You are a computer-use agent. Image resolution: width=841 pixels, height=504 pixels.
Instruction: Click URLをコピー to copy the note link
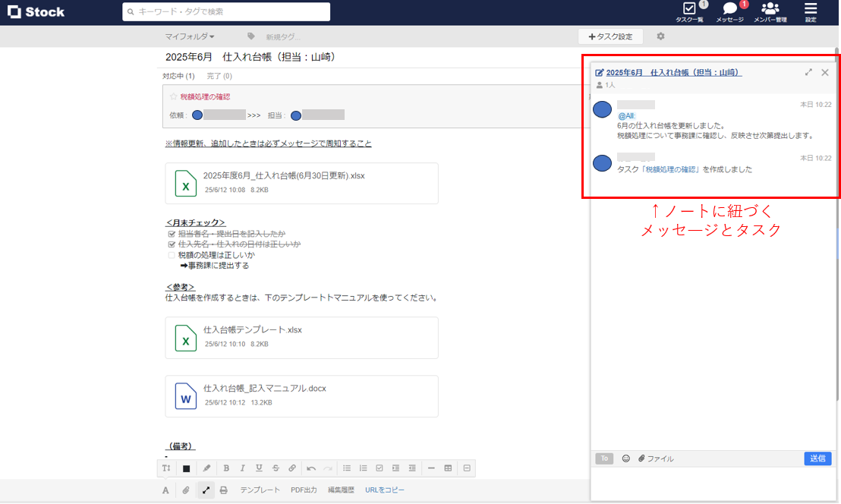click(386, 490)
